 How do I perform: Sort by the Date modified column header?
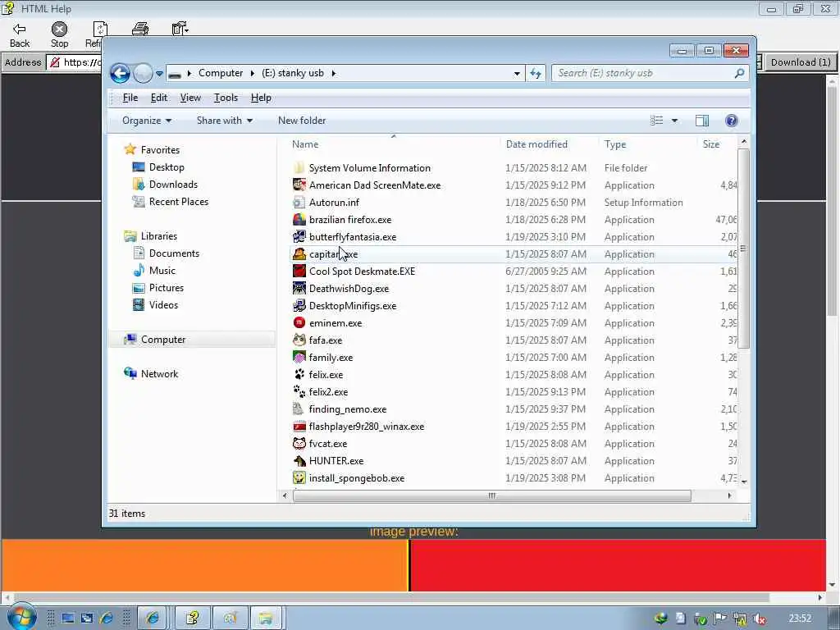point(536,144)
